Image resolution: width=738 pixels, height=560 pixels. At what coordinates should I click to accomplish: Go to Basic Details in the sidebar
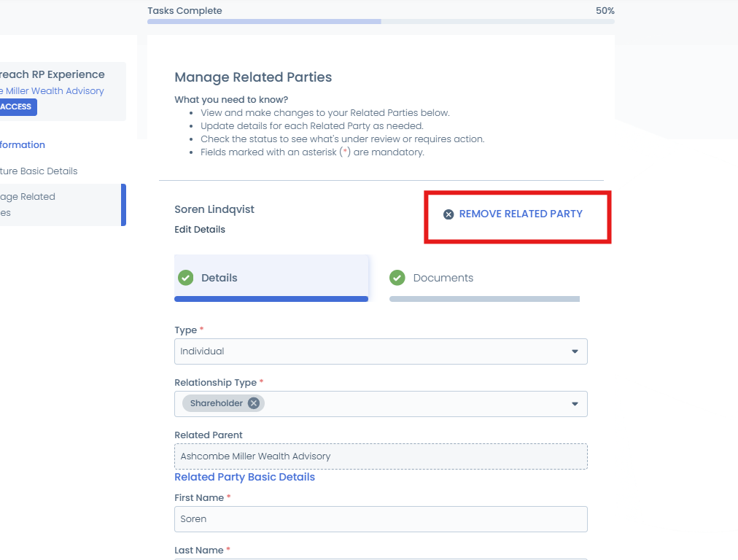tap(39, 171)
